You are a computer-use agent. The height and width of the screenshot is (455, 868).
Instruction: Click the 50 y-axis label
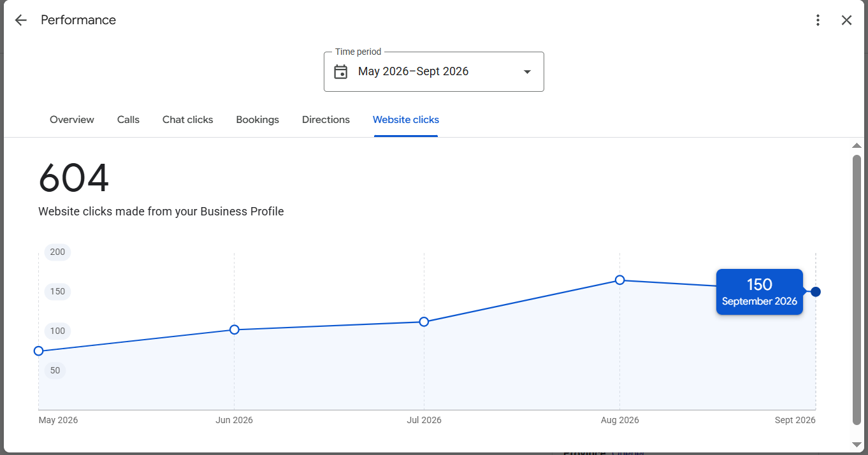(55, 371)
